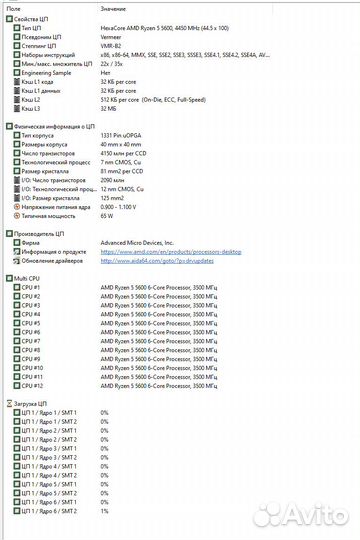Select the Технологический процесс row
The width and height of the screenshot is (360, 540).
coord(77,162)
